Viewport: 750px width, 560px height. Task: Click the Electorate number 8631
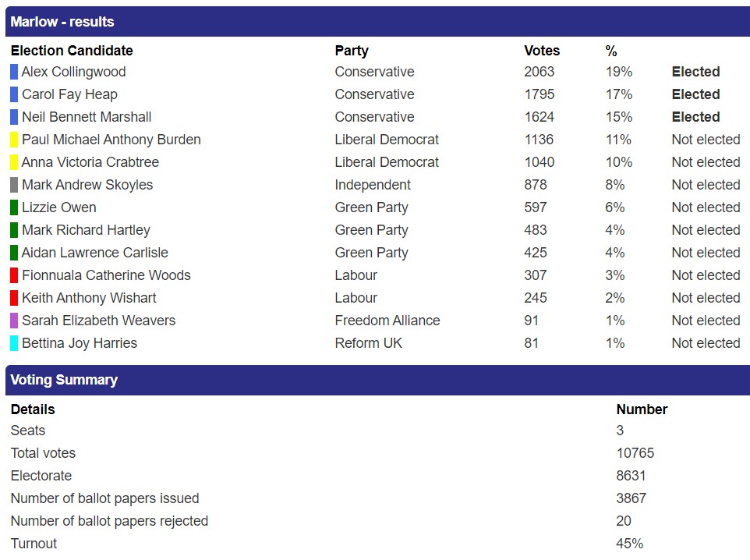tap(631, 476)
